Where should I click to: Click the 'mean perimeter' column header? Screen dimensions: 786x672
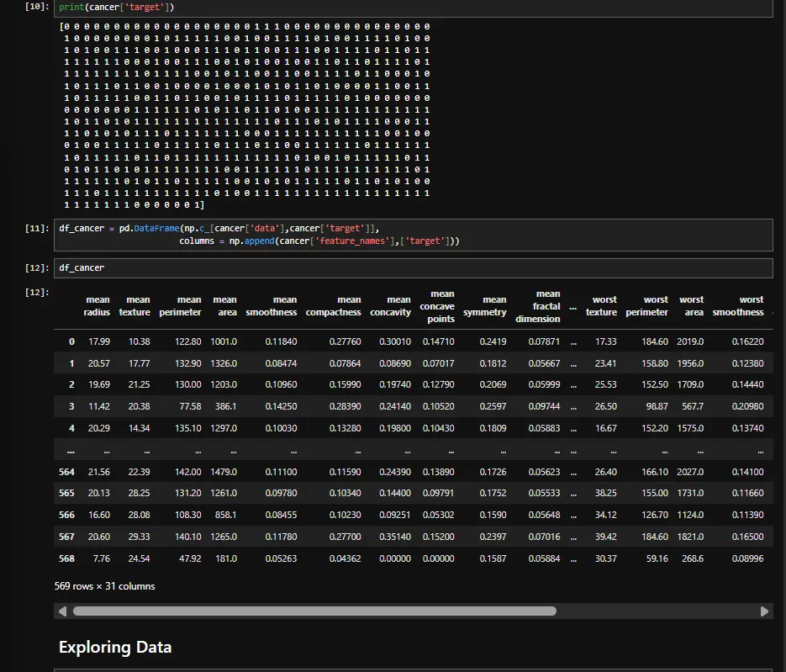pyautogui.click(x=181, y=306)
